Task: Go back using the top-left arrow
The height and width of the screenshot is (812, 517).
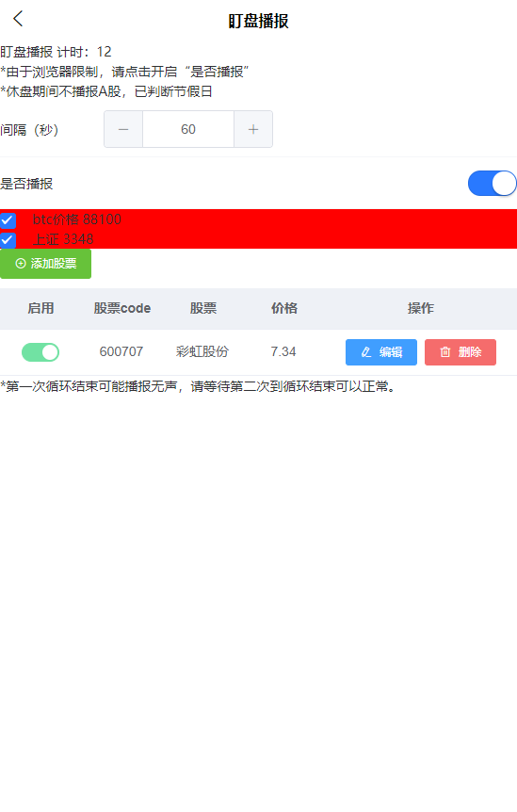Action: 18,19
